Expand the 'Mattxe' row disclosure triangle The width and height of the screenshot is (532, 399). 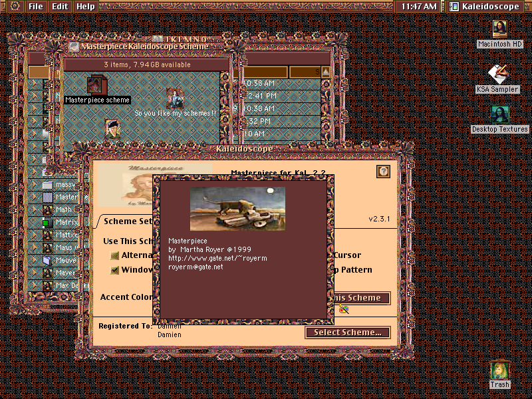coord(35,235)
